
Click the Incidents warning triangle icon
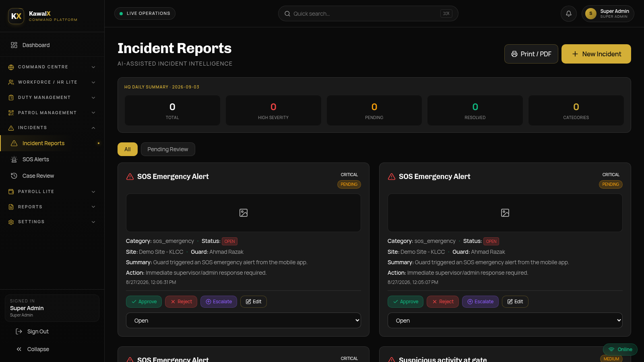tap(11, 128)
